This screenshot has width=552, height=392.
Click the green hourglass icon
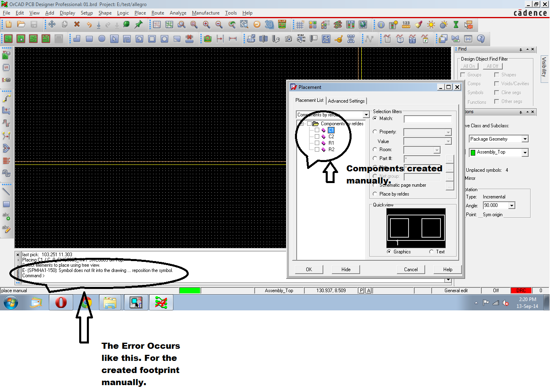(x=456, y=25)
